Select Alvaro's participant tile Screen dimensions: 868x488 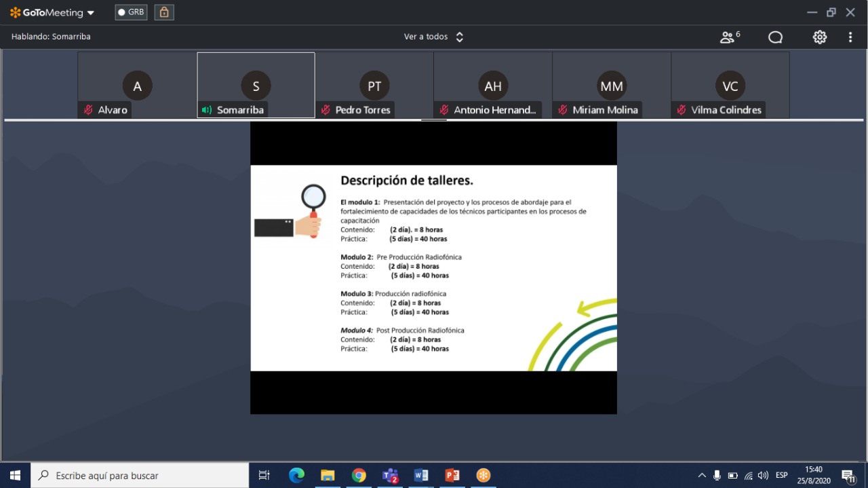(137, 85)
